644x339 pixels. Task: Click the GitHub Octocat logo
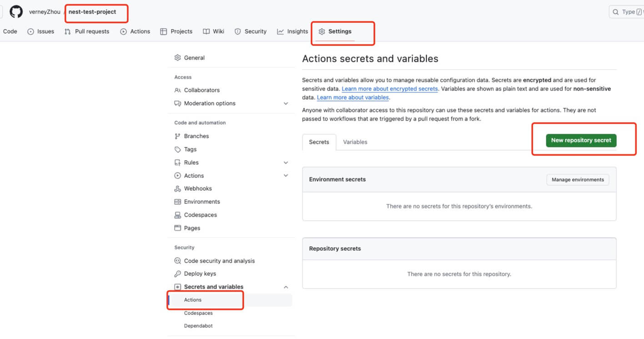pos(16,12)
